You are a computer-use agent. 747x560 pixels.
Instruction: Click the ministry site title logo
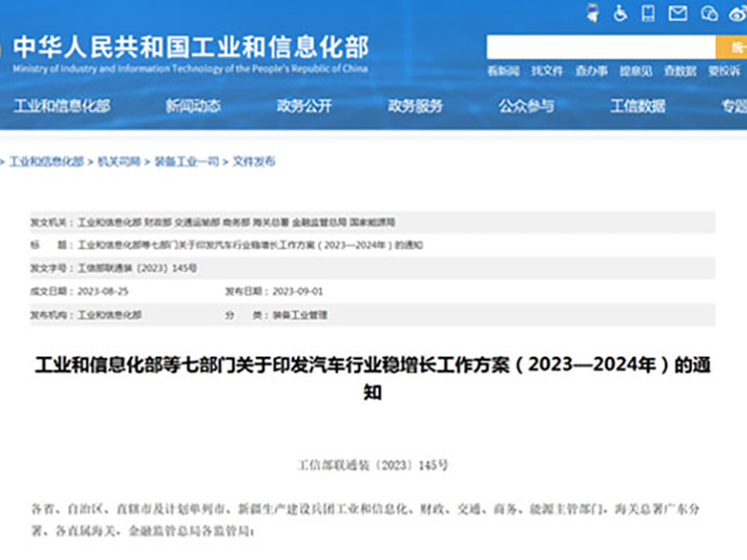(x=190, y=47)
